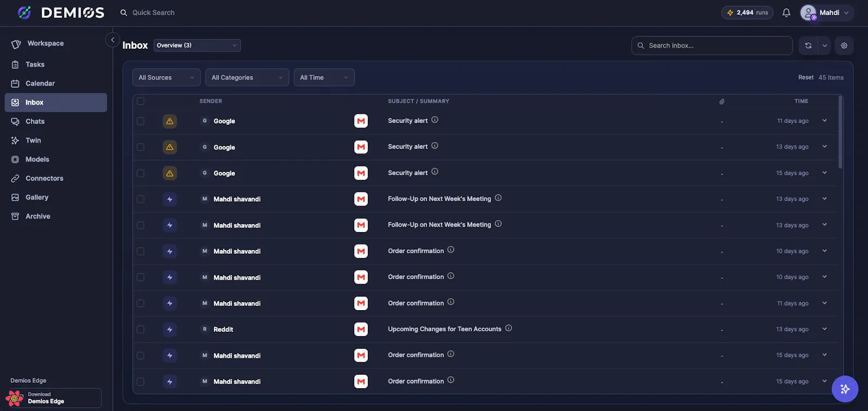Click Workspace sidebar icon
Image resolution: width=868 pixels, height=411 pixels.
[16, 44]
